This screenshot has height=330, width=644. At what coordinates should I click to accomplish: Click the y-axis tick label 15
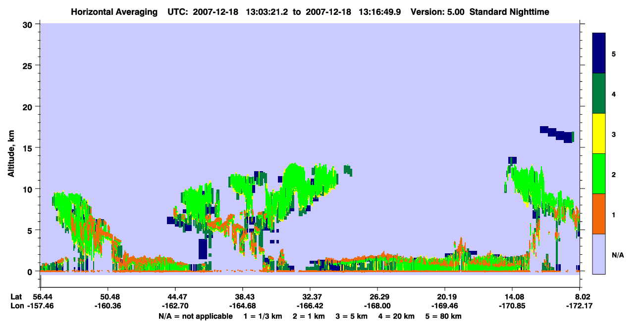pyautogui.click(x=28, y=147)
